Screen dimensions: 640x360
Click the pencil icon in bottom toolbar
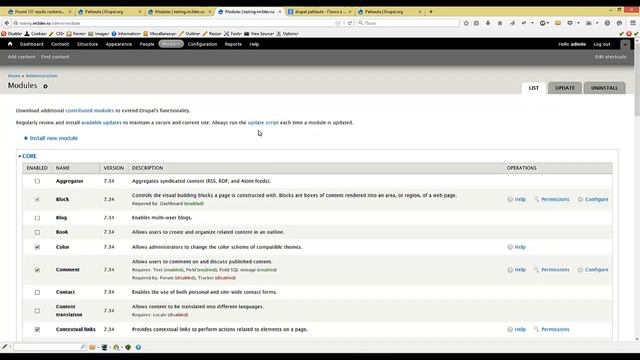(4, 347)
